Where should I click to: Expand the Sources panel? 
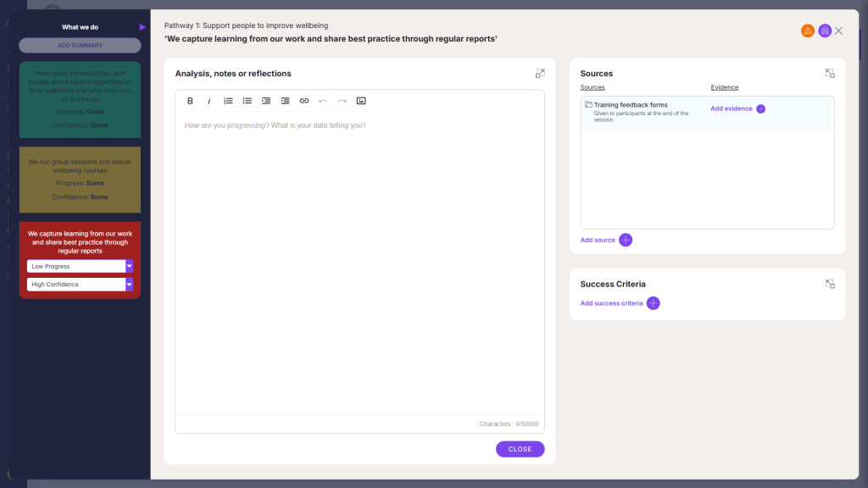830,74
